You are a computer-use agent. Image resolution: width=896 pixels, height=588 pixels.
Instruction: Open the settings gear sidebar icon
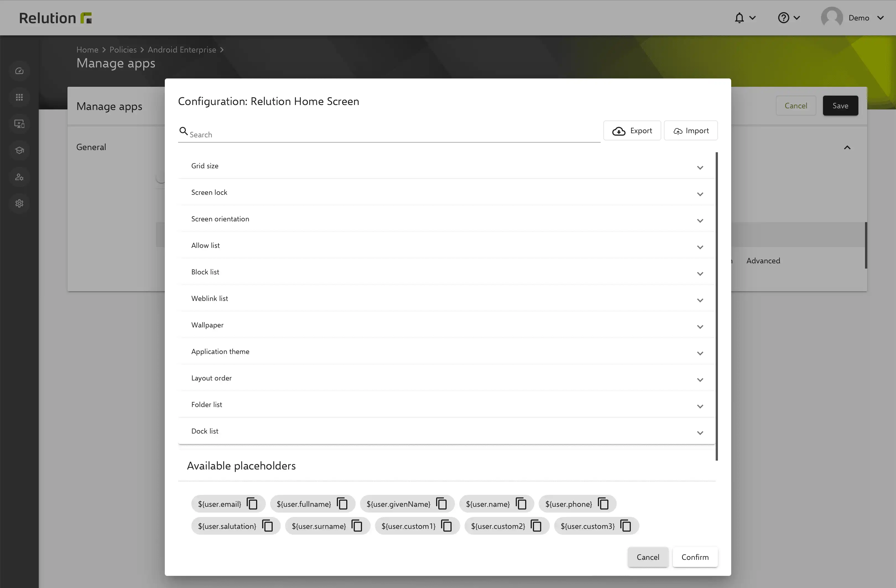tap(19, 203)
